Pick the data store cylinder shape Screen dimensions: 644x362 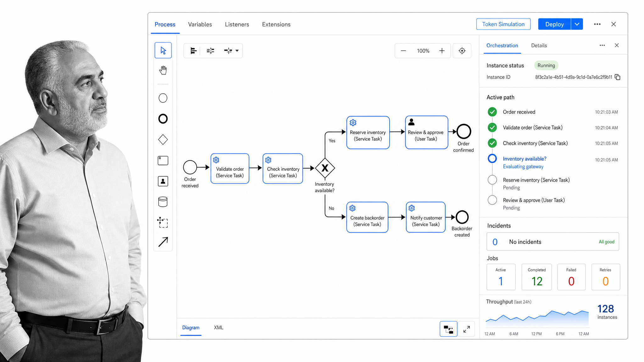(163, 202)
